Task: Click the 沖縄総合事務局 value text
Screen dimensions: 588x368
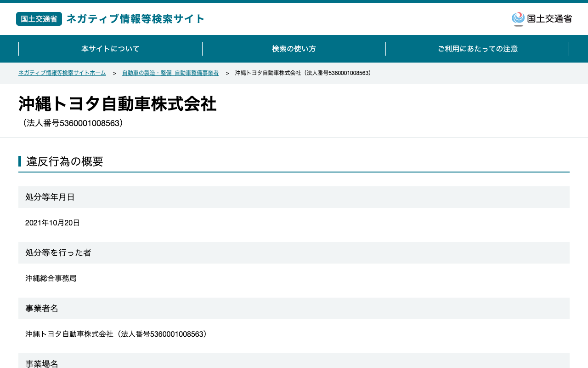Action: pos(51,279)
